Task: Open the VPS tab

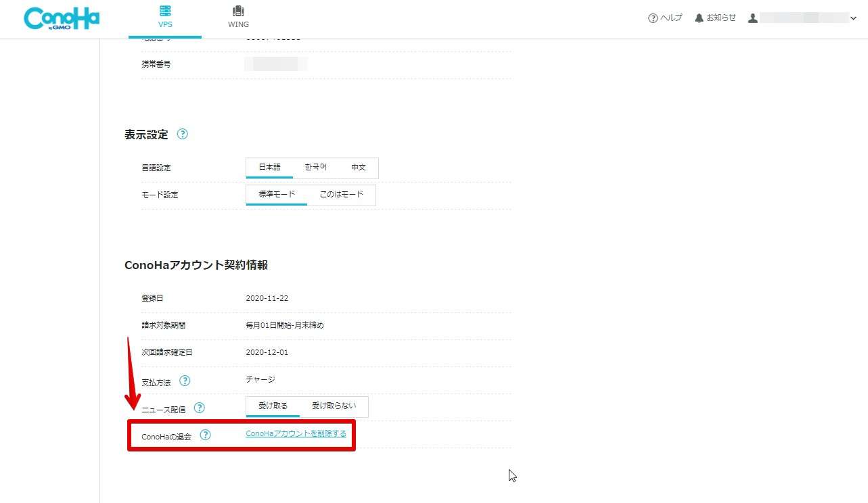Action: tap(165, 18)
